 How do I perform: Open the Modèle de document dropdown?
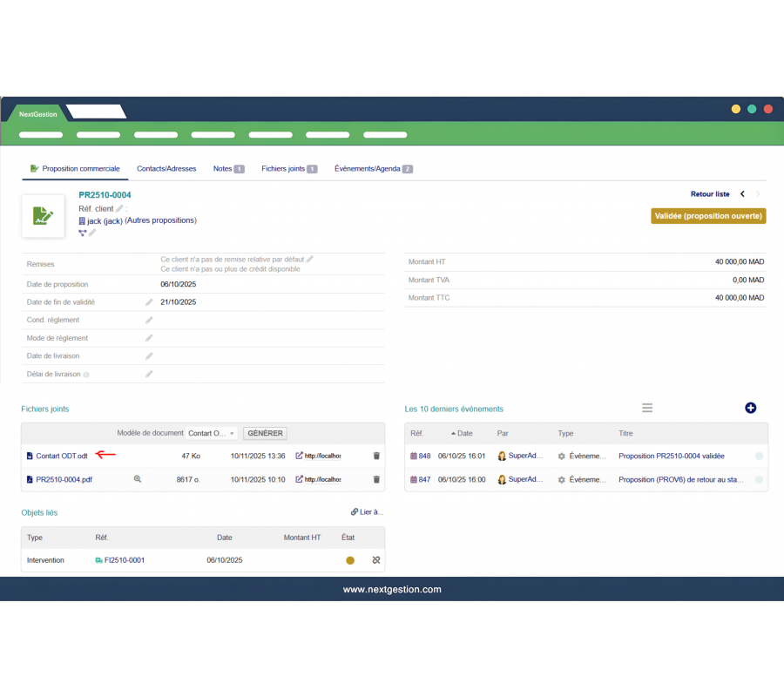point(213,433)
